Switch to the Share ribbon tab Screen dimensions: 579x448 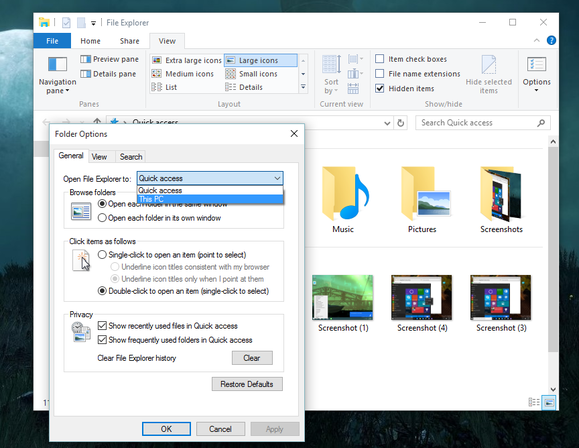pos(130,41)
